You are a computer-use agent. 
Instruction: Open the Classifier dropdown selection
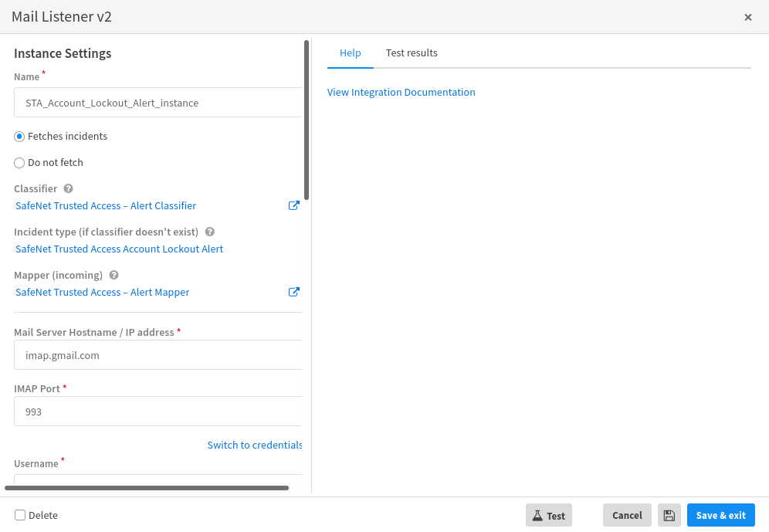point(106,206)
